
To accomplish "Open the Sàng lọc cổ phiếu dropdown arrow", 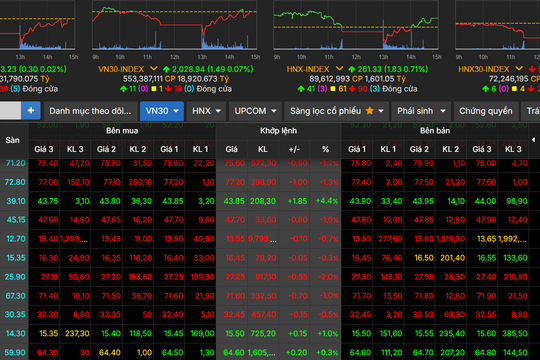I will 381,111.
